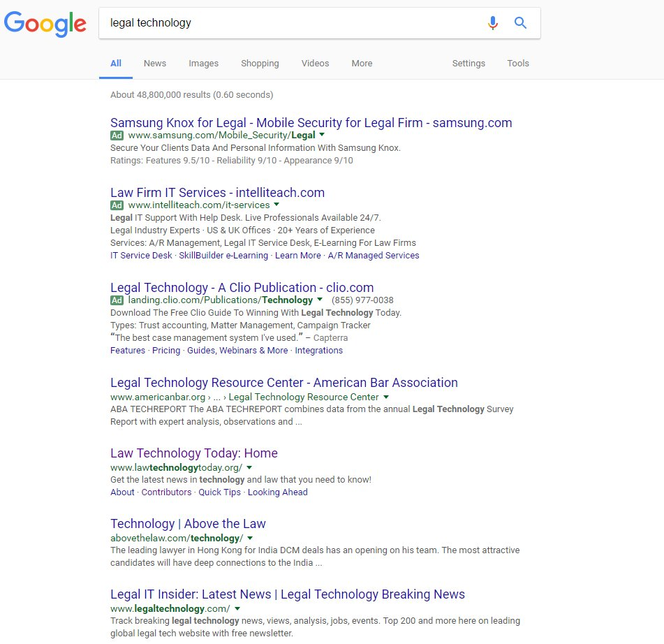Open the Law Firm IT Services ad

(218, 193)
